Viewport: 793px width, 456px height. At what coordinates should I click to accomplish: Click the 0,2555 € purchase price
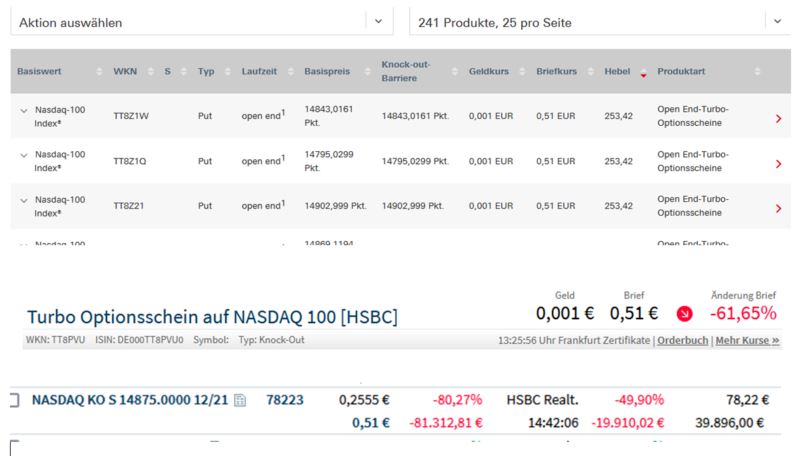pyautogui.click(x=364, y=400)
